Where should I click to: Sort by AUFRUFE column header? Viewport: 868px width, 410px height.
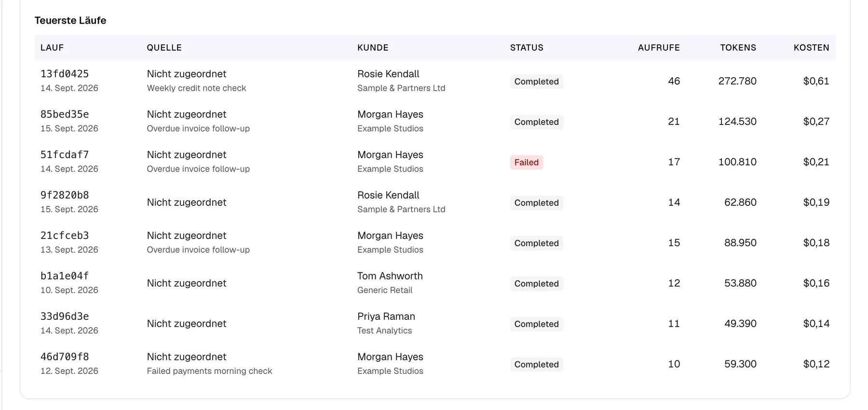659,48
